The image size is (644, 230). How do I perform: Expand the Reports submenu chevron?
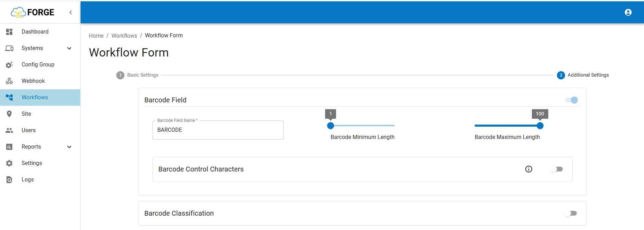[x=69, y=147]
